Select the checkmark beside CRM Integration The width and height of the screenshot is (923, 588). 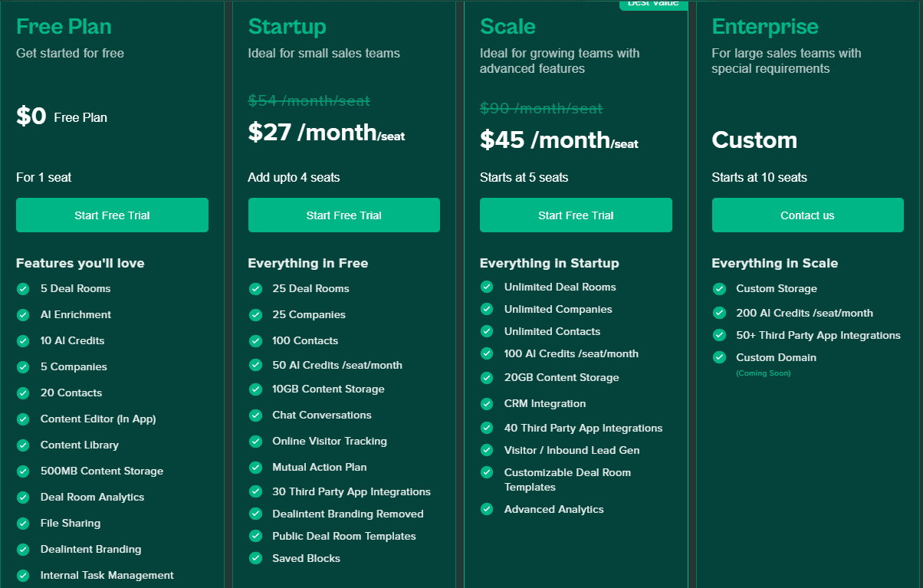point(487,404)
